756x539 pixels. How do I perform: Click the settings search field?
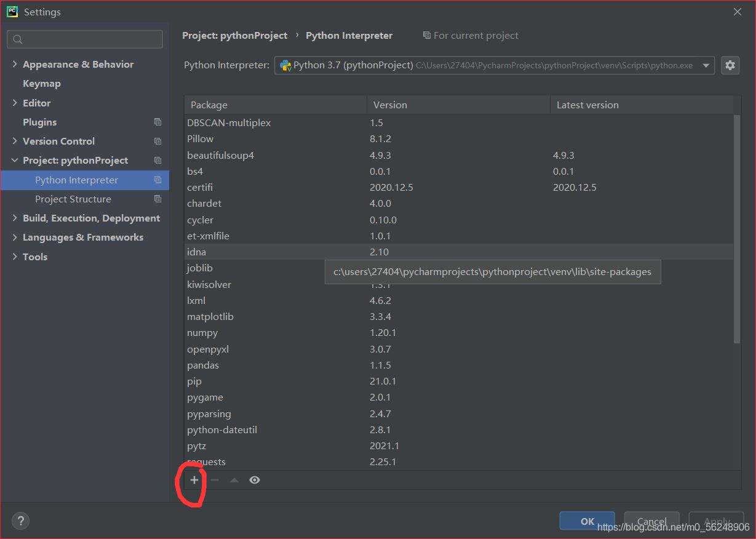click(x=85, y=39)
